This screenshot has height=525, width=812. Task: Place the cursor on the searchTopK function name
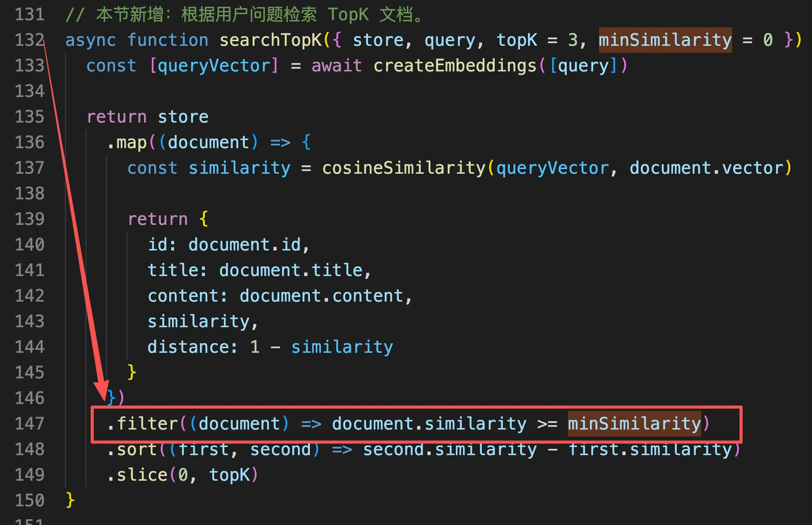coord(271,40)
